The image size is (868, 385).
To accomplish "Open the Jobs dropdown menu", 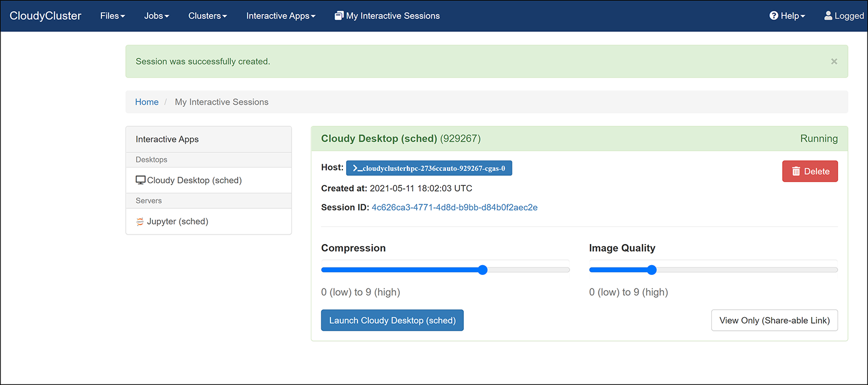I will (x=156, y=16).
